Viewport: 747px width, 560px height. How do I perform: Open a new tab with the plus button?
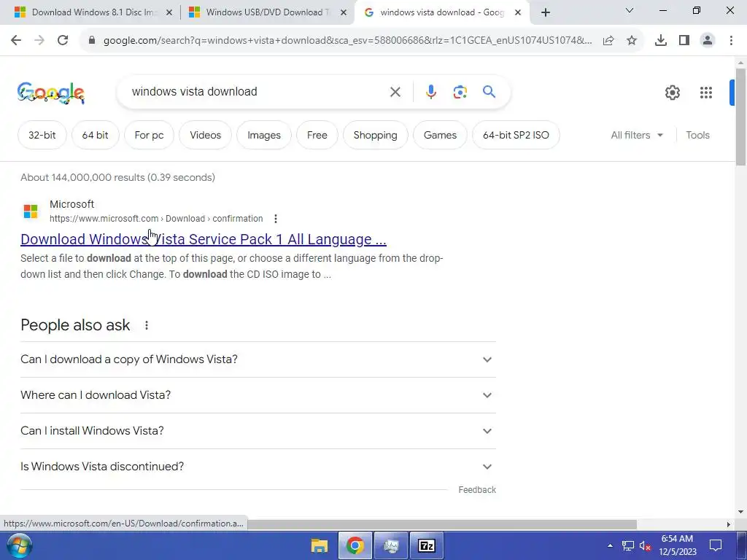tap(546, 12)
